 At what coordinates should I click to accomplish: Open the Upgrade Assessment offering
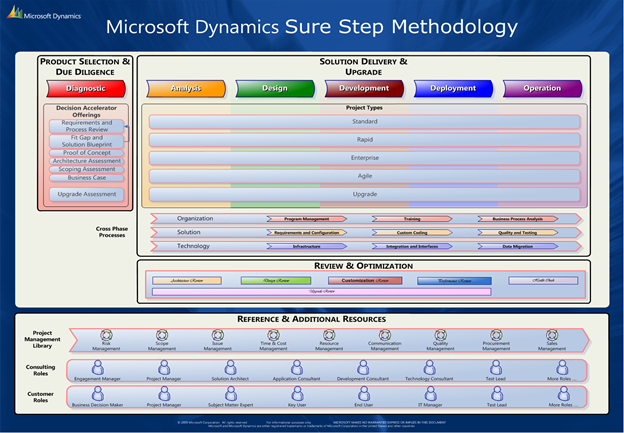(87, 194)
